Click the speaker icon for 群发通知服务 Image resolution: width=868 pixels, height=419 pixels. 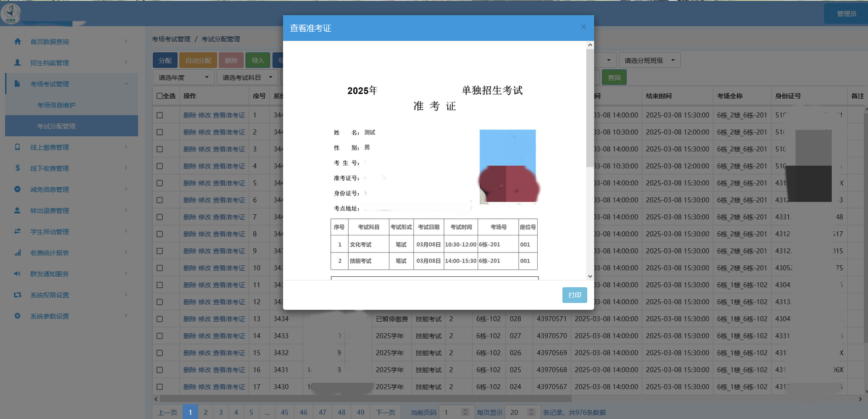point(17,274)
